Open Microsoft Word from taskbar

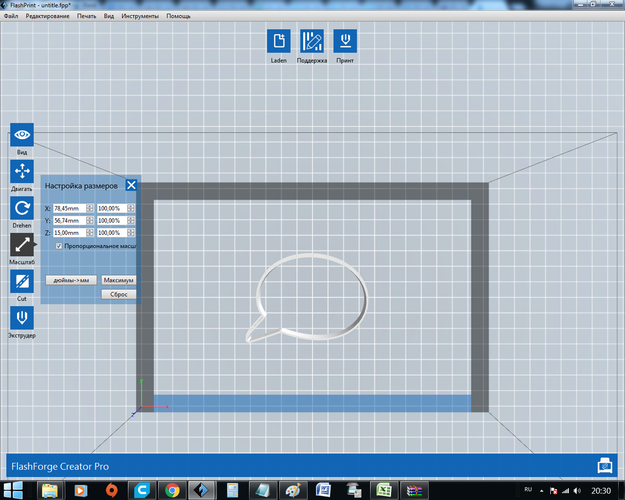323,490
